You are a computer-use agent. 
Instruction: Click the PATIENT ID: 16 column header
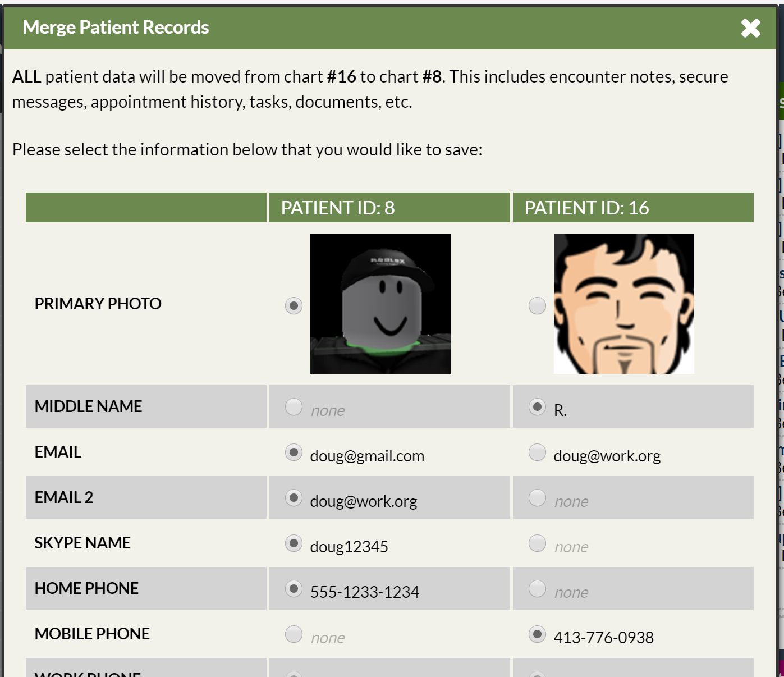click(633, 208)
